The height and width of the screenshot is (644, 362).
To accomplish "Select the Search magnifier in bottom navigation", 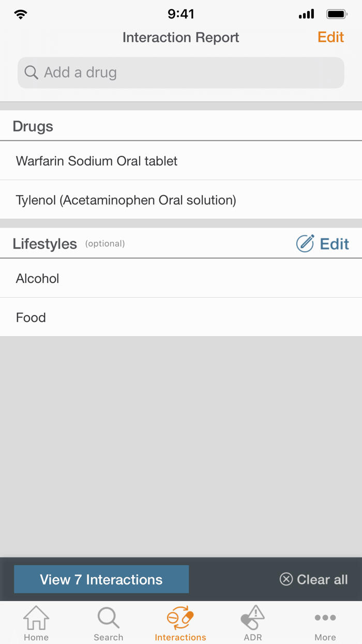I will pyautogui.click(x=108, y=618).
